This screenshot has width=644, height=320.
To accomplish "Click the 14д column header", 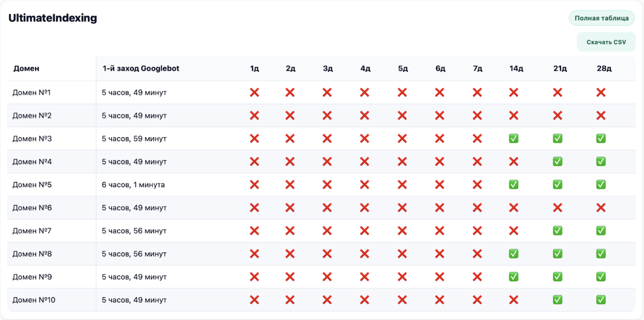I will point(516,69).
